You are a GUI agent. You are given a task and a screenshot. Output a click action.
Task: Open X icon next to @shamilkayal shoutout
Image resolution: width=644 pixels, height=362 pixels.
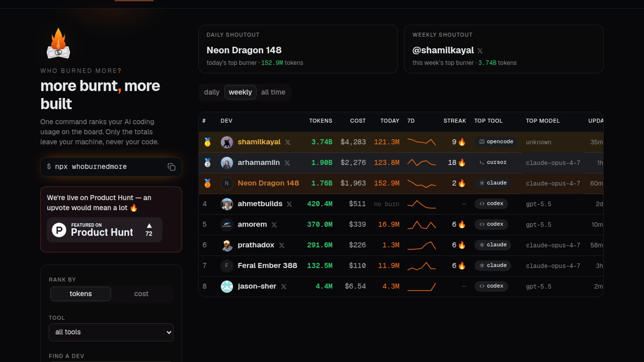[480, 51]
